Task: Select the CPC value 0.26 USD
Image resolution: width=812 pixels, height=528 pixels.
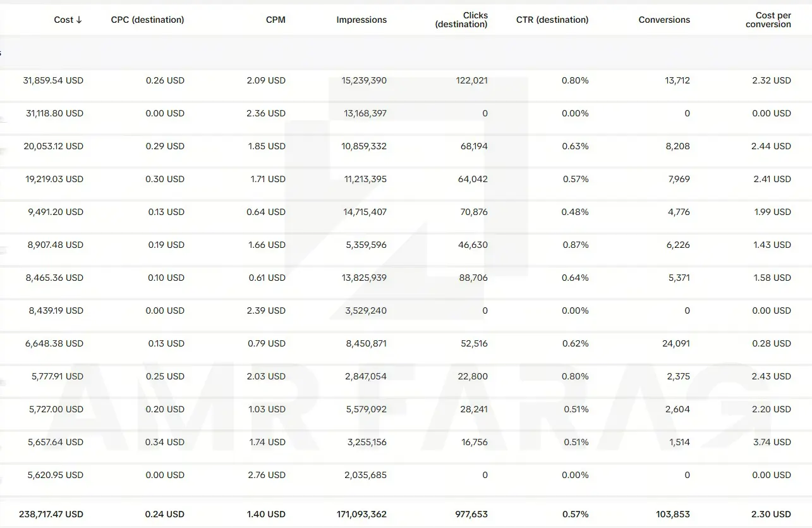Action: point(165,80)
